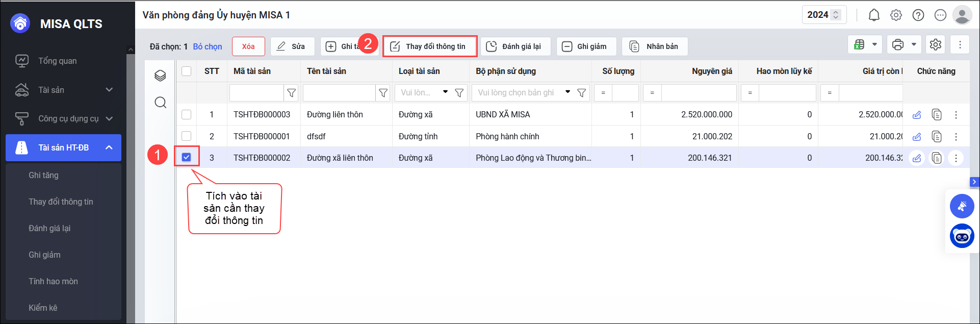Click the Bỏ chọn link

[208, 47]
